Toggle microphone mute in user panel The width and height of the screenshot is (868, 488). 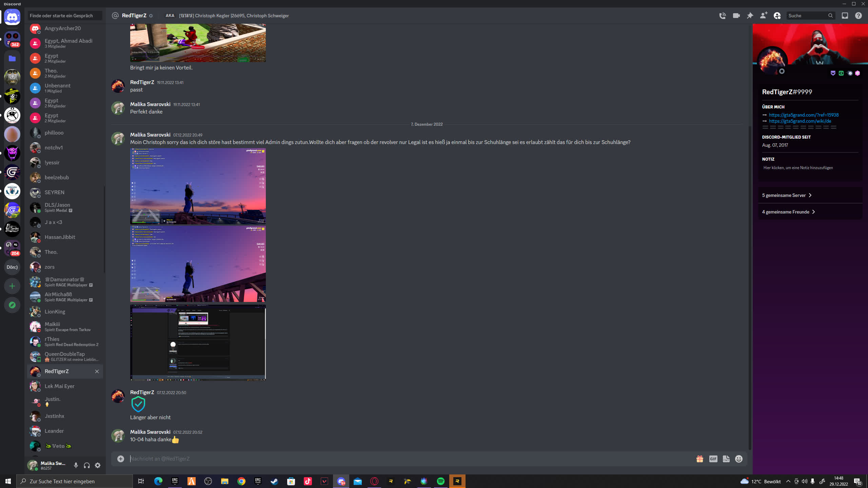76,465
